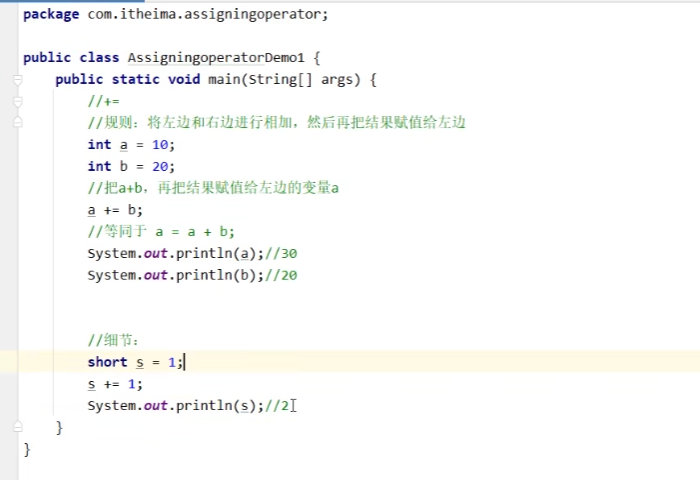Collapse the main method fold marker
Screen dimensions: 700x480
(x=18, y=80)
